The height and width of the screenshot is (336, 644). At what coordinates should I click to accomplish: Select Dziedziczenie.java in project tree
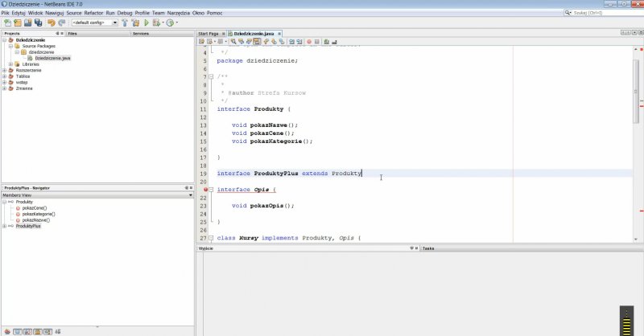pos(52,58)
